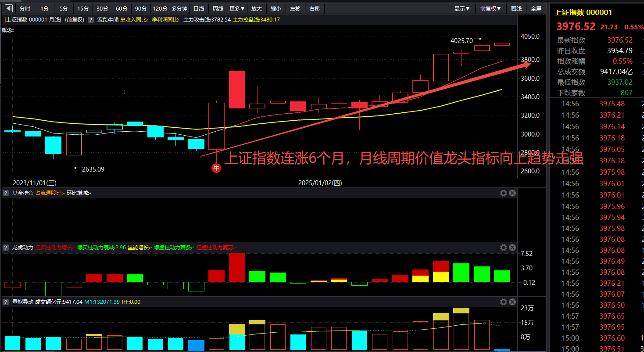Activate the 画线 drawing tool
644x352 pixels.
click(516, 8)
